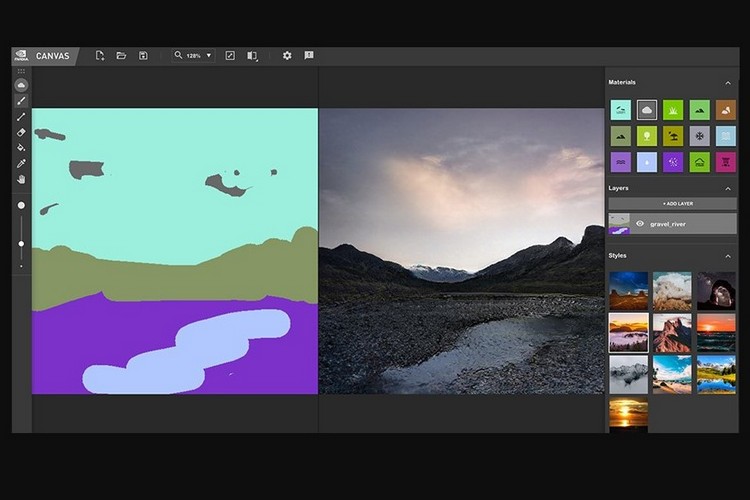Apply the night sky desert road style
The height and width of the screenshot is (500, 750).
[629, 291]
